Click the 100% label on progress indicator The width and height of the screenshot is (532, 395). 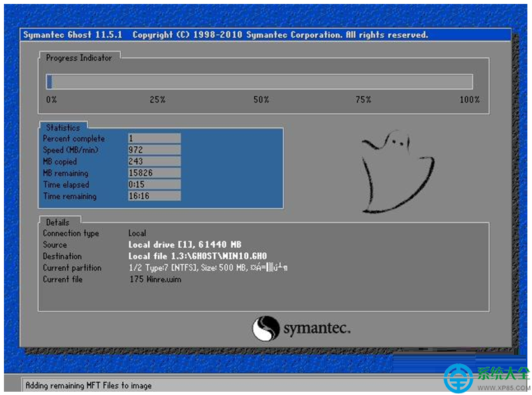point(469,100)
